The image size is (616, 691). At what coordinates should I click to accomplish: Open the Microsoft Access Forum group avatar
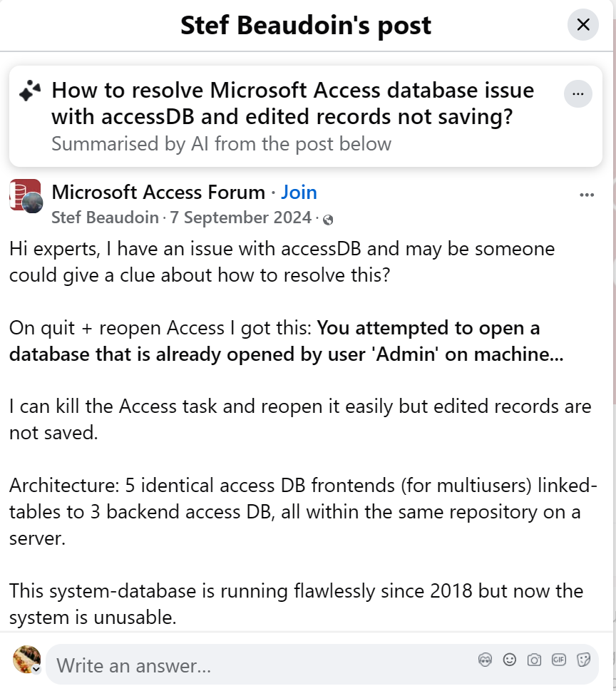tap(26, 195)
